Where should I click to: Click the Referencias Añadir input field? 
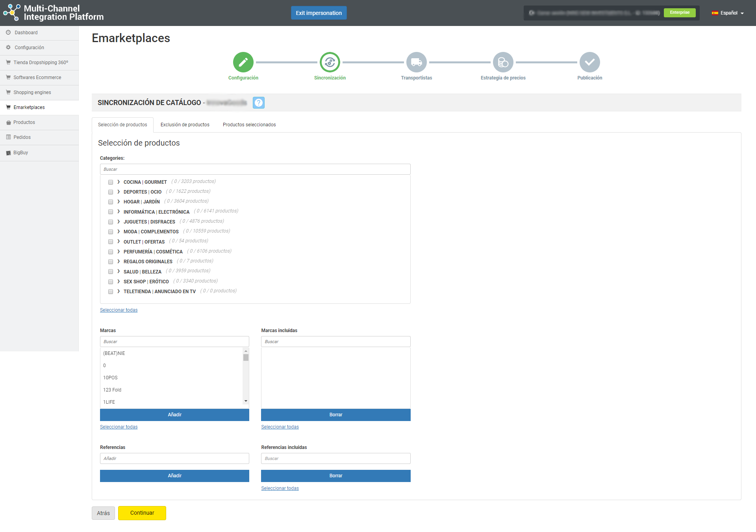click(174, 458)
